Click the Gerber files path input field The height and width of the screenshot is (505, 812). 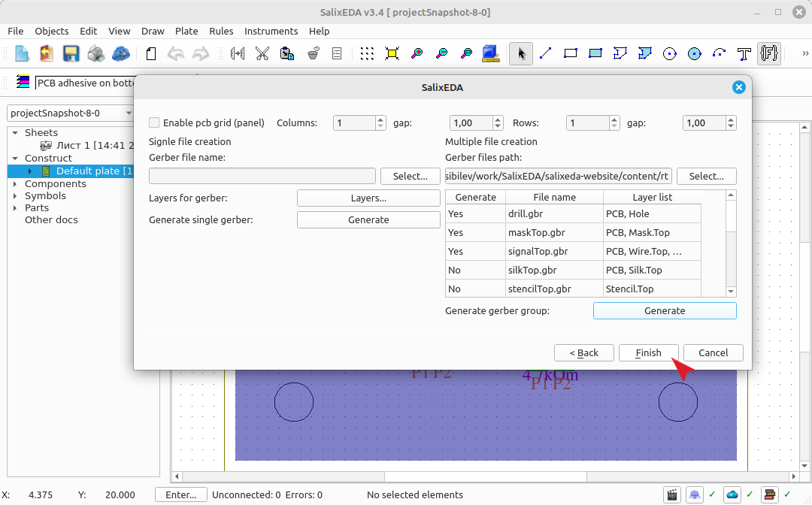(x=558, y=176)
